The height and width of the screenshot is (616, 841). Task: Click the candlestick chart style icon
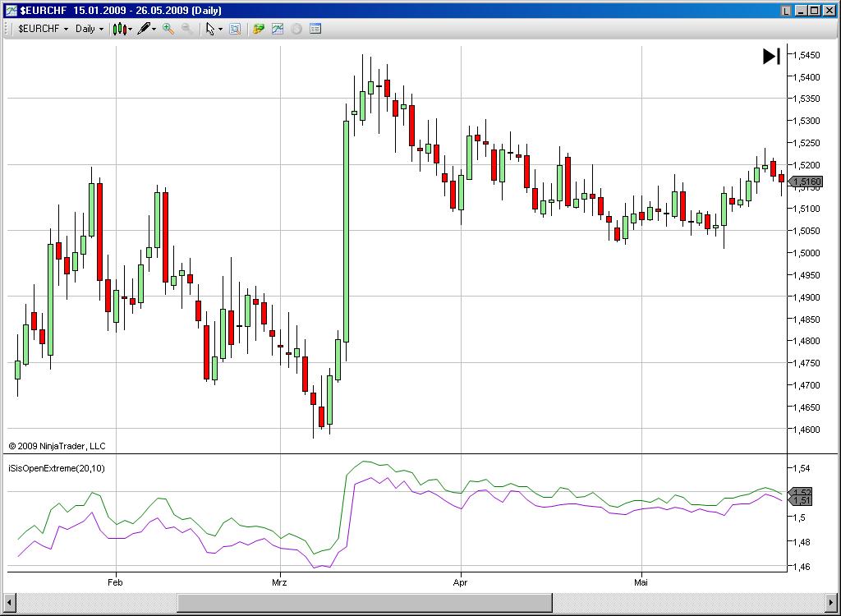(x=120, y=29)
